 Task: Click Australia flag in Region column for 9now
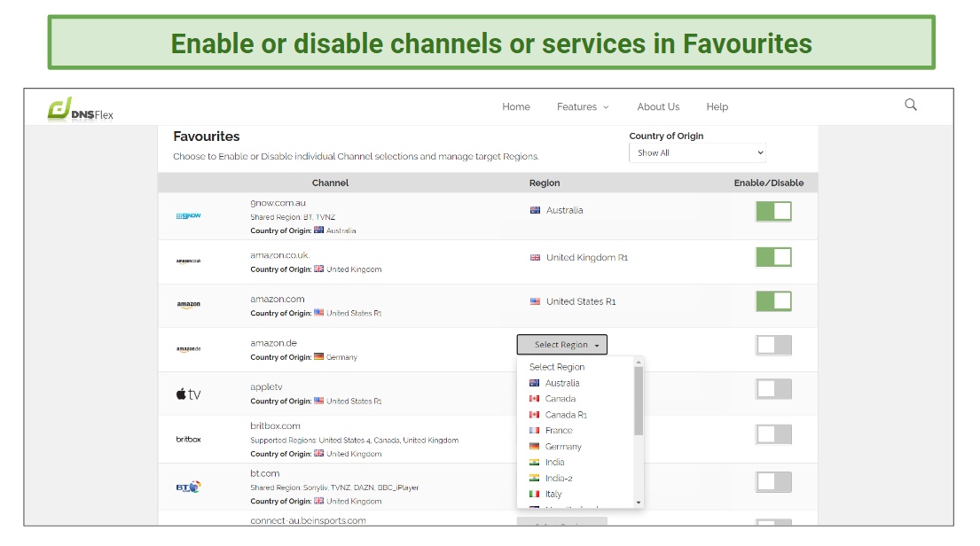[x=535, y=211]
